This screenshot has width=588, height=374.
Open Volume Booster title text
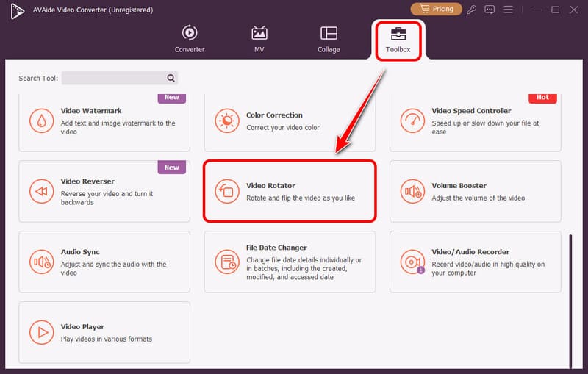point(459,185)
